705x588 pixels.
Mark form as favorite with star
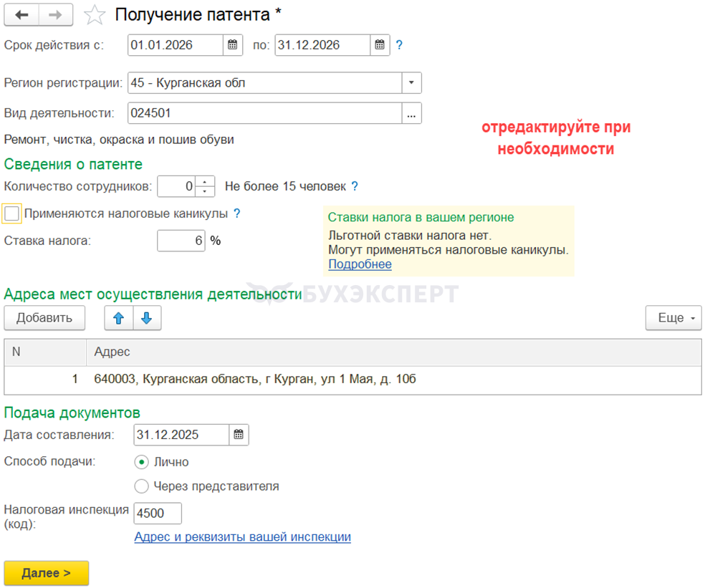pyautogui.click(x=94, y=14)
